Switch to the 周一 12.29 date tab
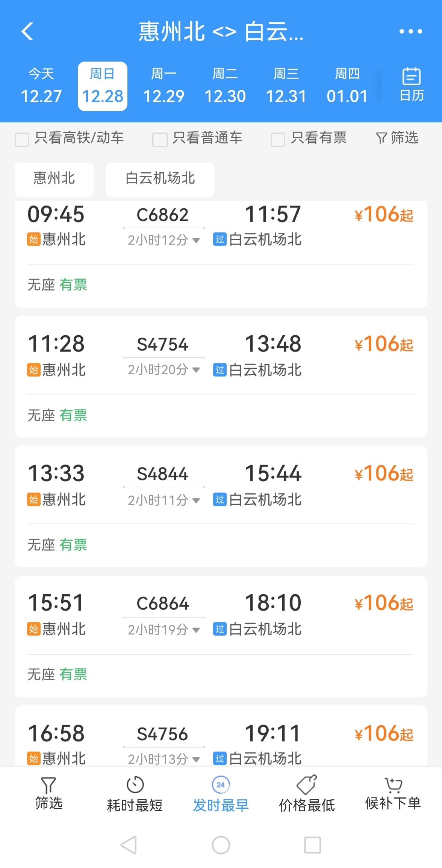The image size is (442, 868). 164,86
